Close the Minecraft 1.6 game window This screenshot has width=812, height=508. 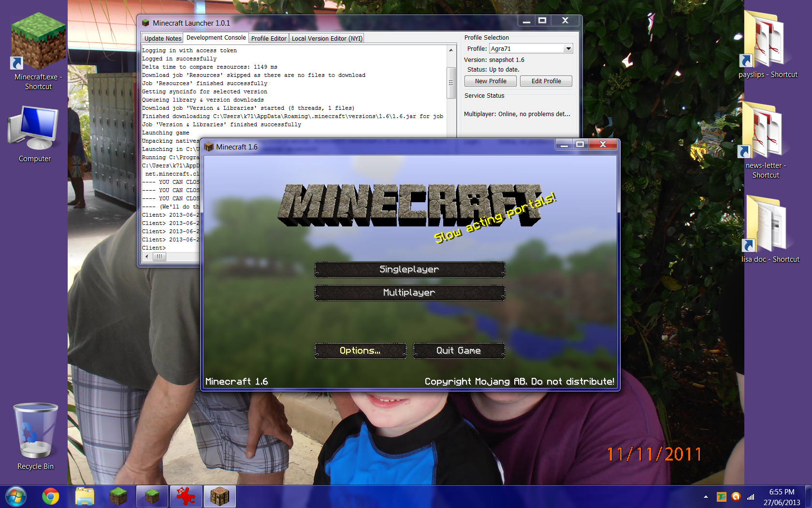point(603,144)
